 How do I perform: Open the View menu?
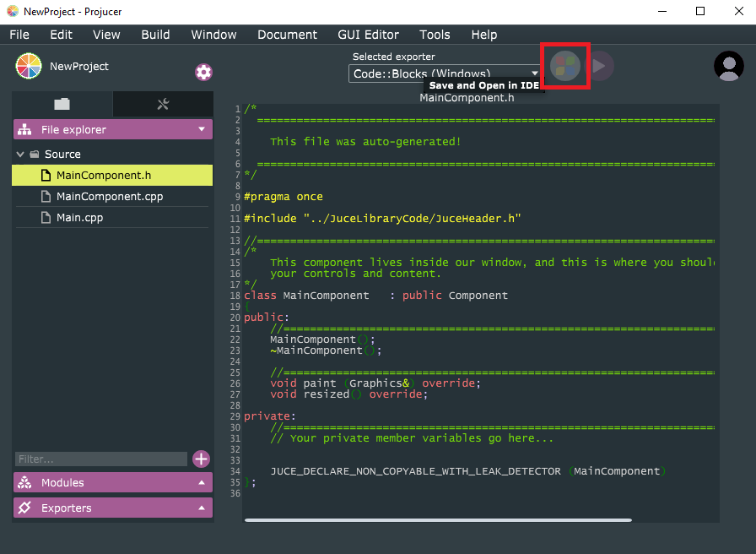(106, 35)
